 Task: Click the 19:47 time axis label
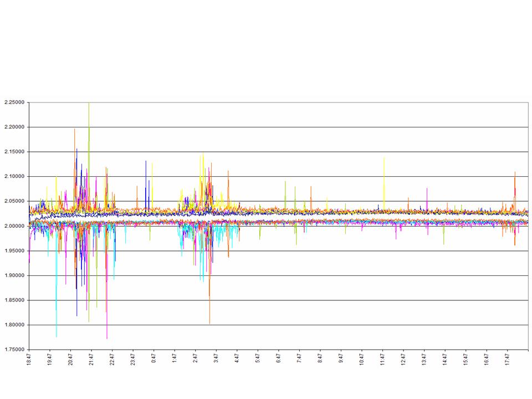point(49,359)
